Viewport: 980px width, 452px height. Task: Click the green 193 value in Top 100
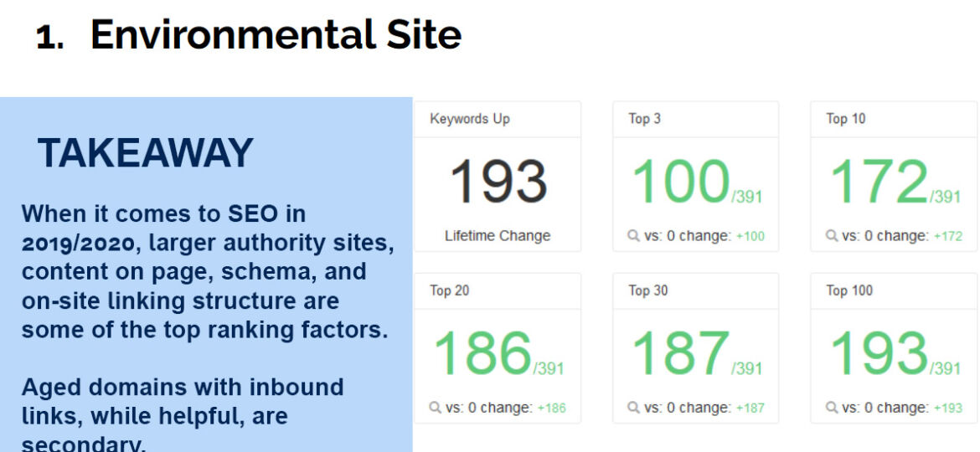(x=878, y=353)
